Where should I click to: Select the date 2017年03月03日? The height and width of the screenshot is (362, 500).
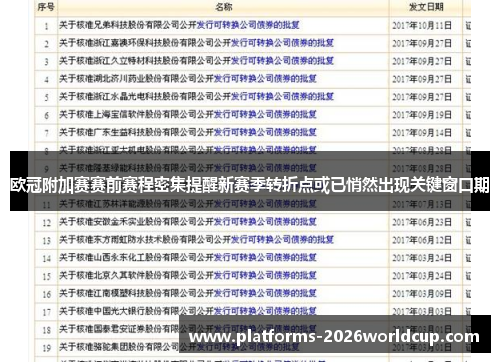pyautogui.click(x=422, y=312)
